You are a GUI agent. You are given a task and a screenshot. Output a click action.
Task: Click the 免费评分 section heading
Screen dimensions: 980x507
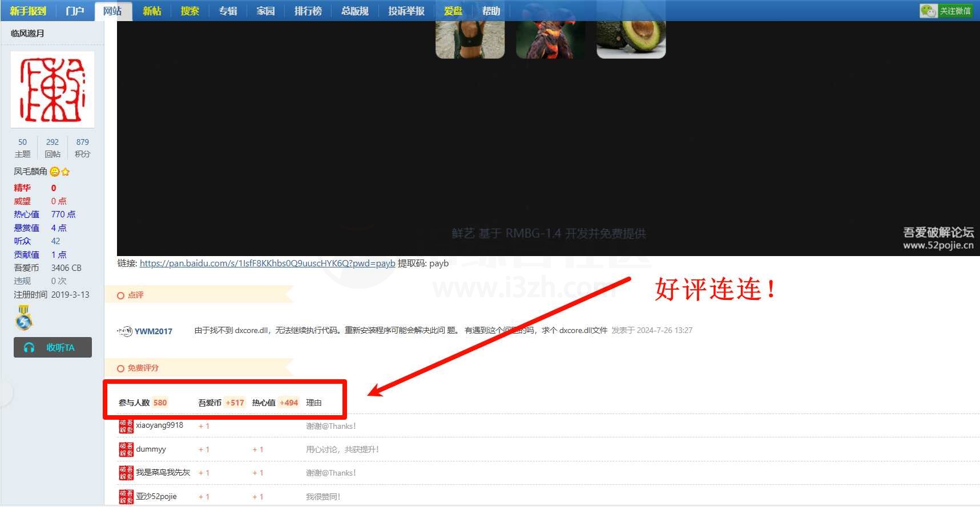tap(143, 368)
